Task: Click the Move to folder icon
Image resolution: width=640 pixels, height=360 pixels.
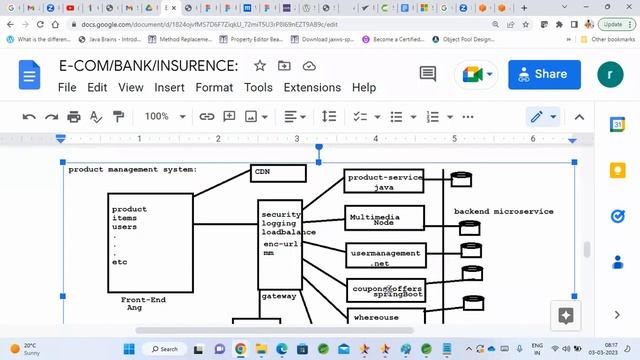Action: click(284, 66)
